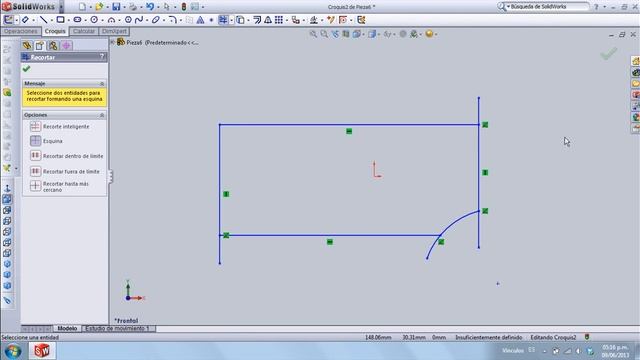Click the Trim Entities icon in toolbar

223,20
